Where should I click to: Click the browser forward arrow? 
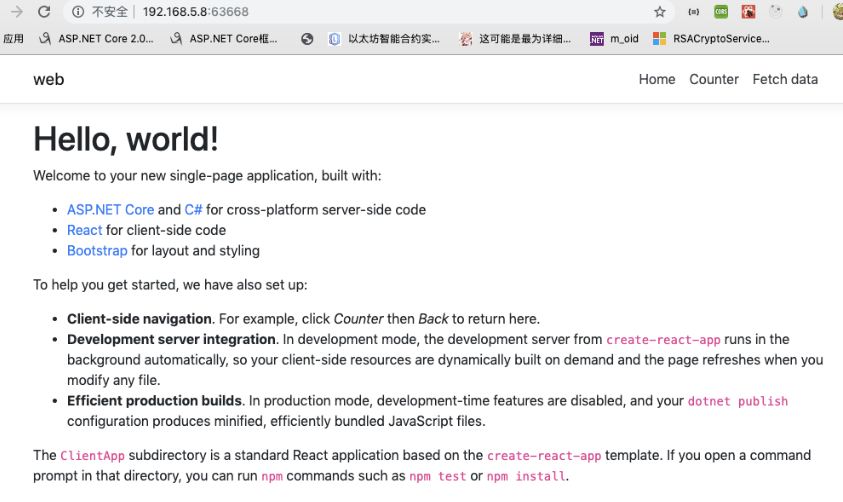tap(17, 11)
